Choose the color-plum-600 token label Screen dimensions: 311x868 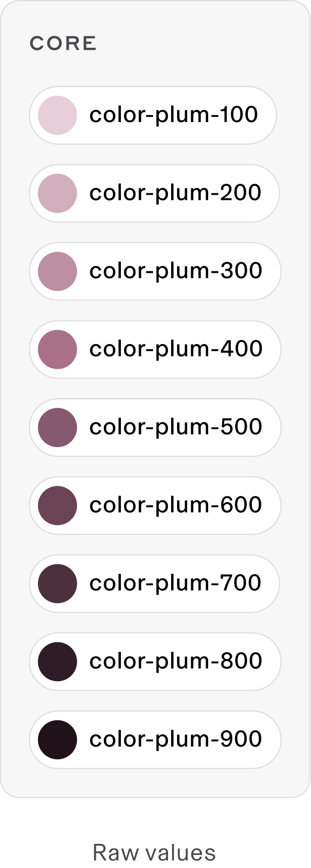click(176, 505)
